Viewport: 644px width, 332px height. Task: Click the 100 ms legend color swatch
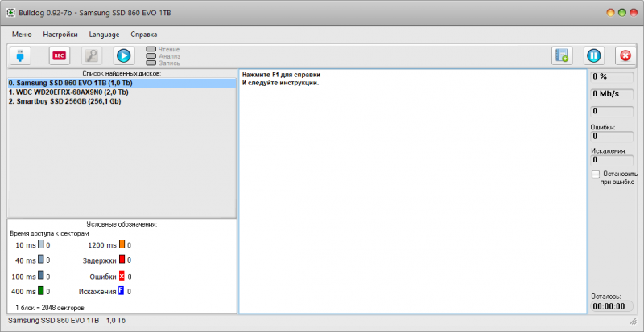tap(41, 276)
